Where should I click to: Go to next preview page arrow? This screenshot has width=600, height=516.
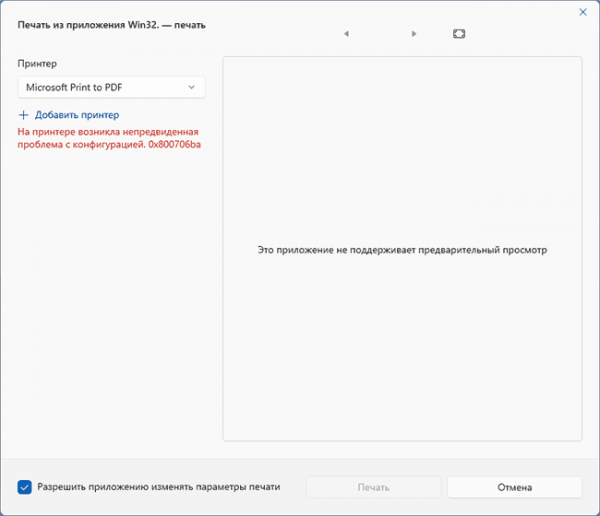(414, 34)
